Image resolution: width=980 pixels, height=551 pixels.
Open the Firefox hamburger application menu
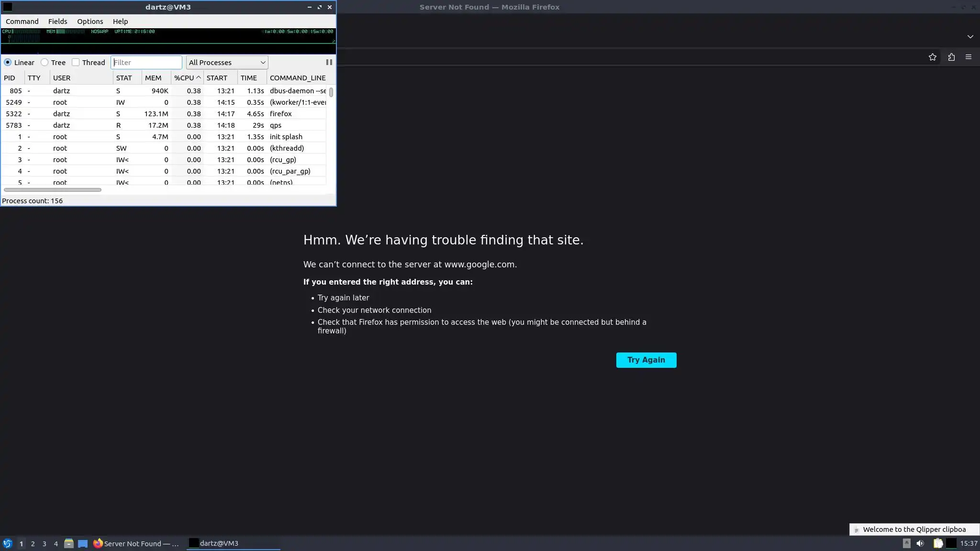click(969, 57)
